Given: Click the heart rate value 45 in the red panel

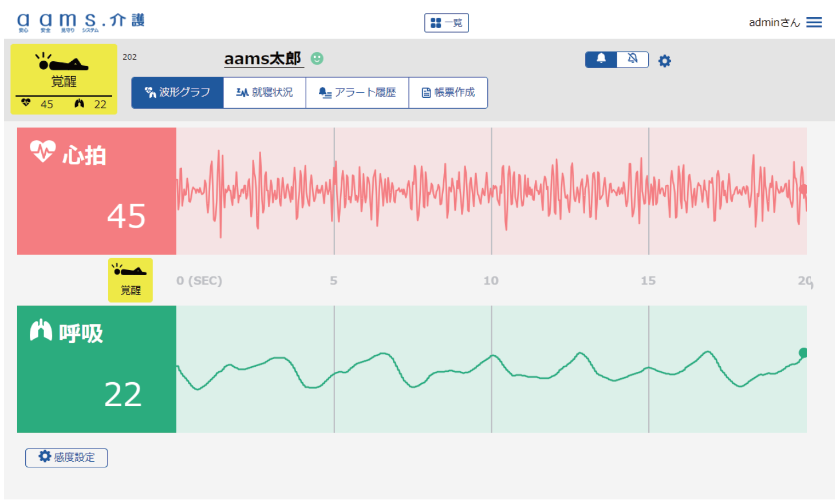Looking at the screenshot, I should click(x=127, y=216).
